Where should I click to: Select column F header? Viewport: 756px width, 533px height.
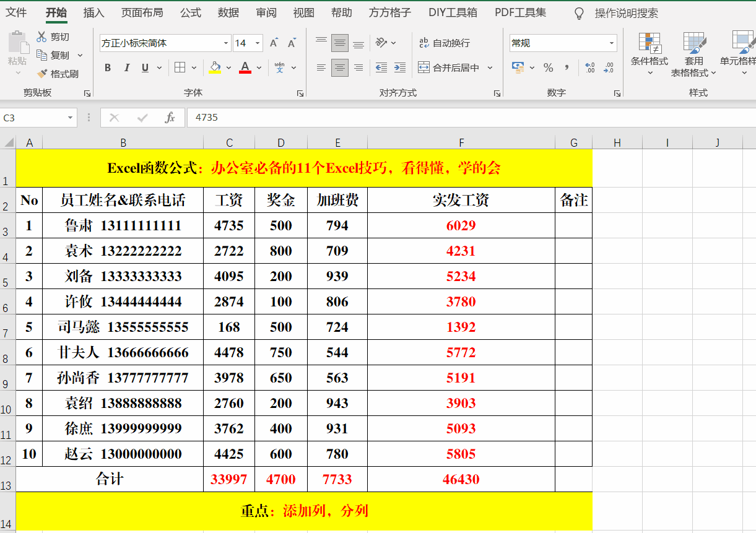(x=461, y=142)
